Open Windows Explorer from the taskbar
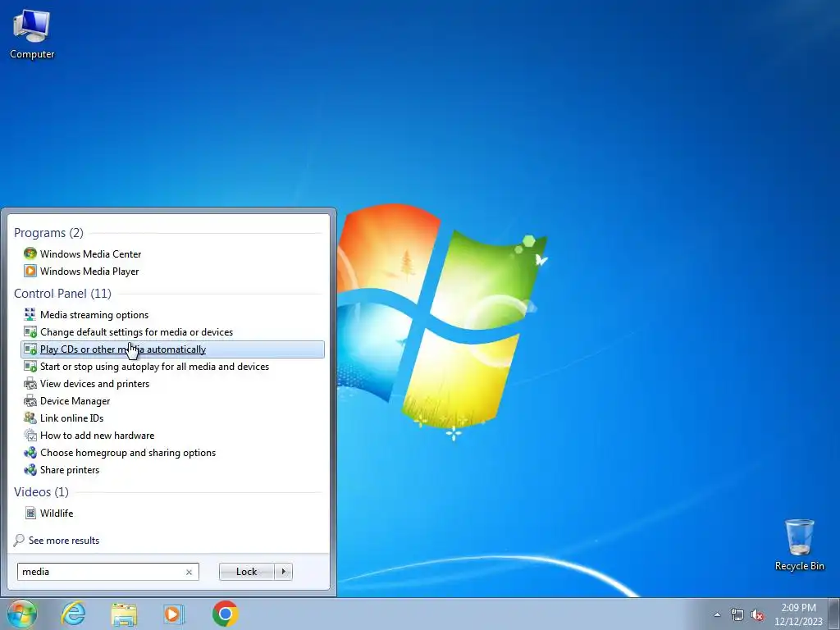The width and height of the screenshot is (840, 630). point(124,614)
